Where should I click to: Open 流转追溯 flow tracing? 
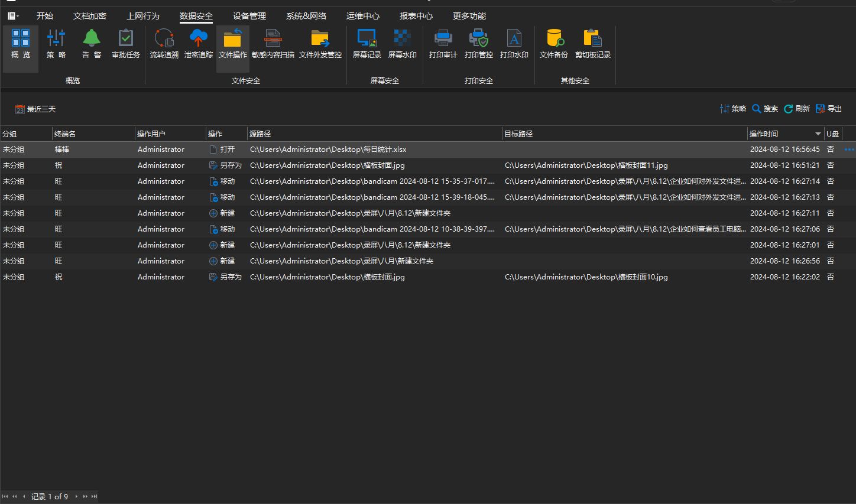pyautogui.click(x=164, y=44)
